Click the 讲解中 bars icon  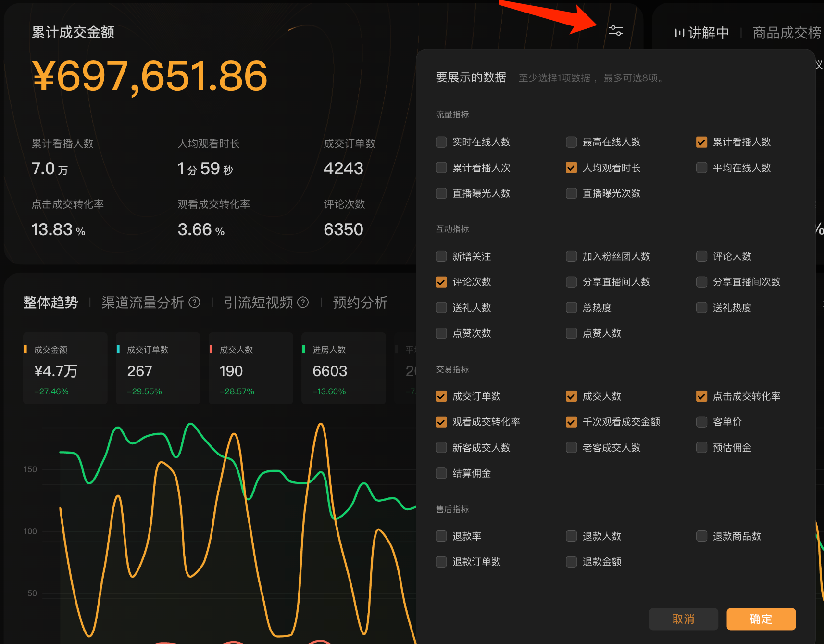(679, 33)
